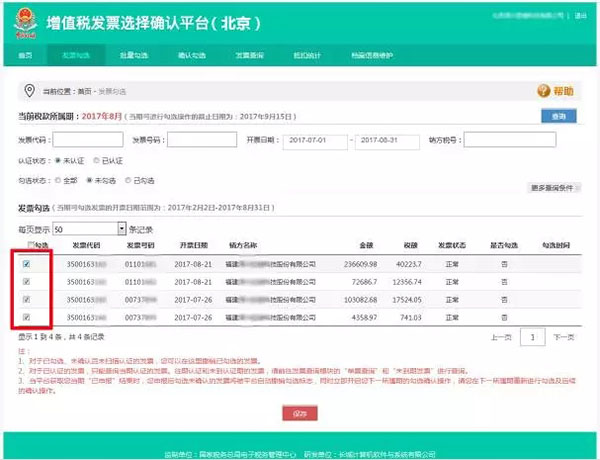The height and width of the screenshot is (460, 600).
Task: Select the 未勾选 radio button
Action: coord(90,180)
